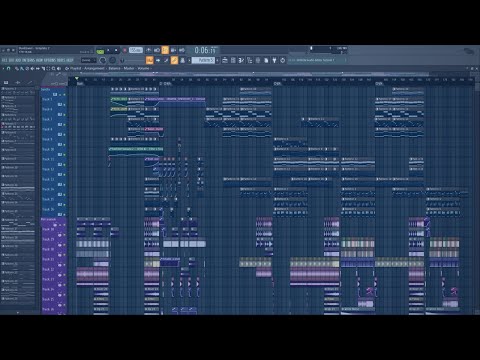480x360 pixels.
Task: Collapse the purple track group arrow
Action: click(x=60, y=225)
